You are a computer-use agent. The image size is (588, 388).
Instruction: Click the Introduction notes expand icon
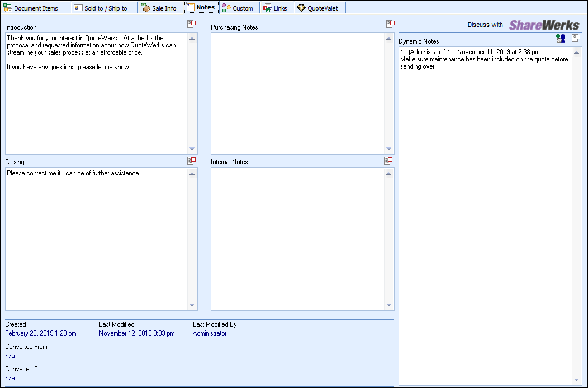click(x=191, y=24)
